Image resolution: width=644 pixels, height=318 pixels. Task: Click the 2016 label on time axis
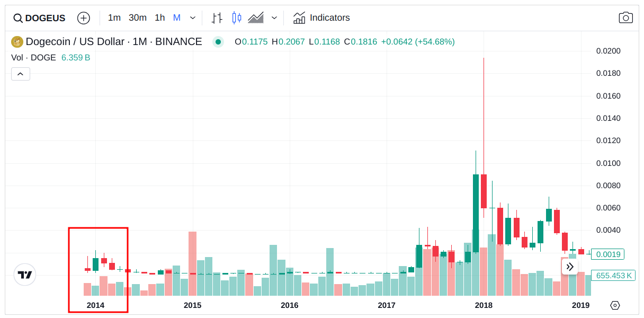(x=290, y=305)
